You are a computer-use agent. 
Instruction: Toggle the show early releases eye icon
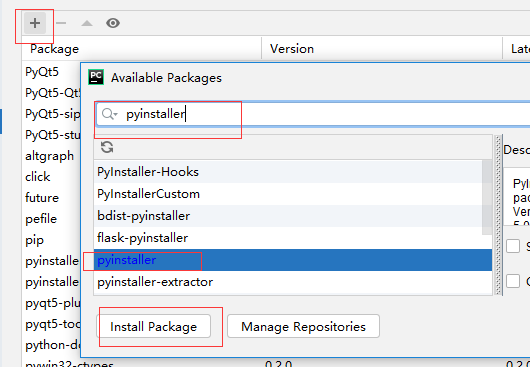113,23
